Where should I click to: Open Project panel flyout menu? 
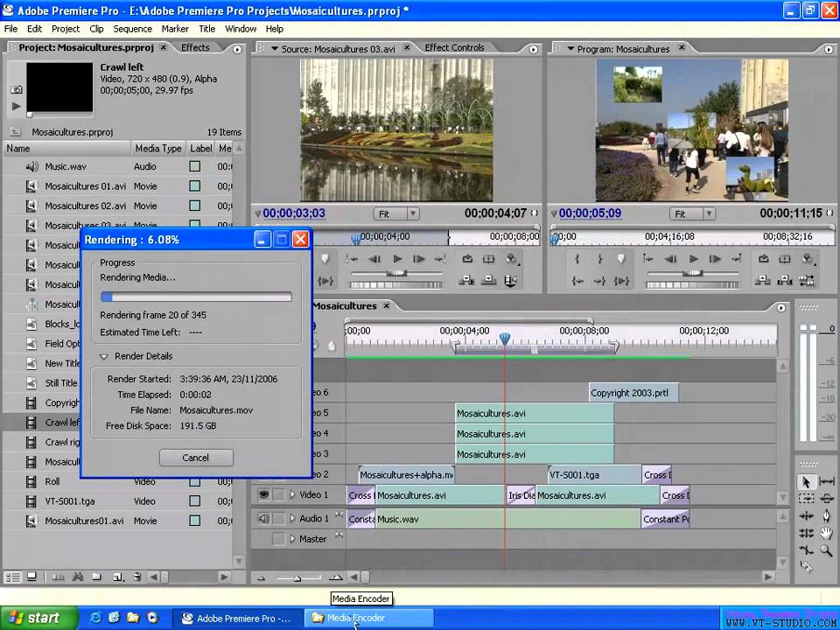tap(237, 49)
